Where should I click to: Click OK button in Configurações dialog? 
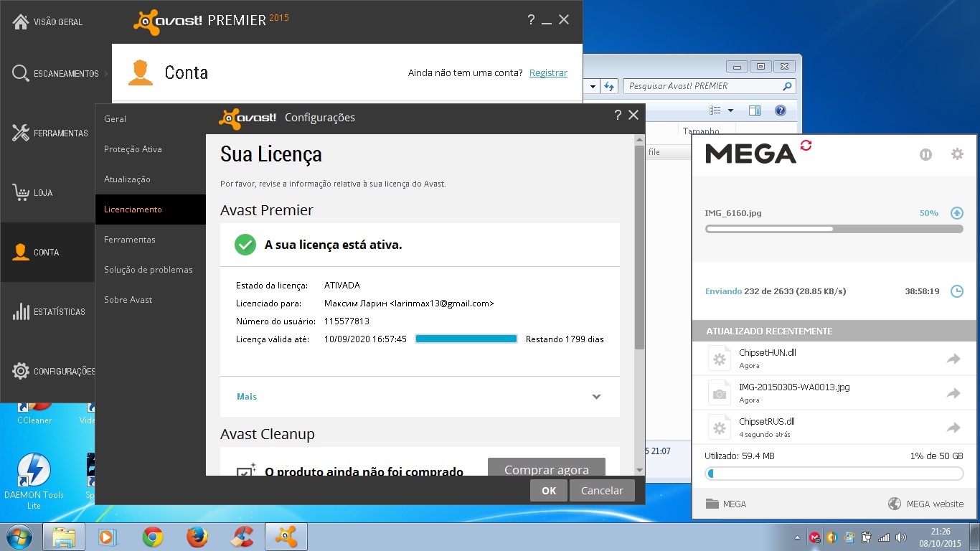(x=549, y=491)
